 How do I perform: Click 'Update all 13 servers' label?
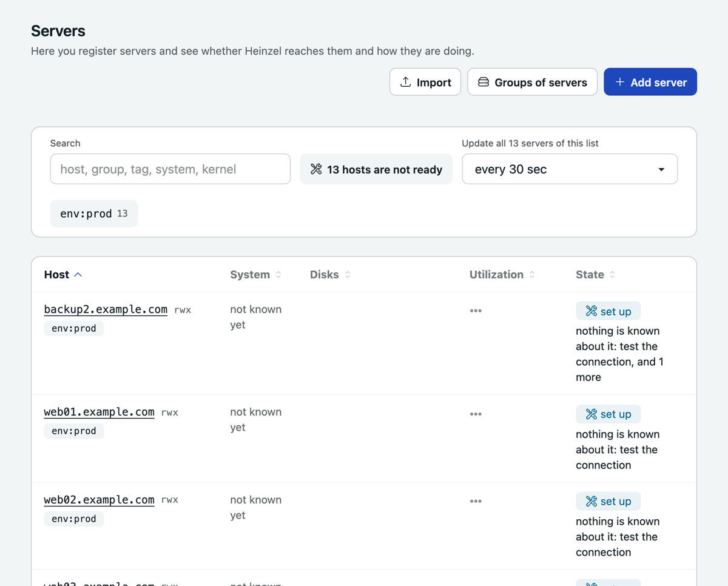coord(530,143)
